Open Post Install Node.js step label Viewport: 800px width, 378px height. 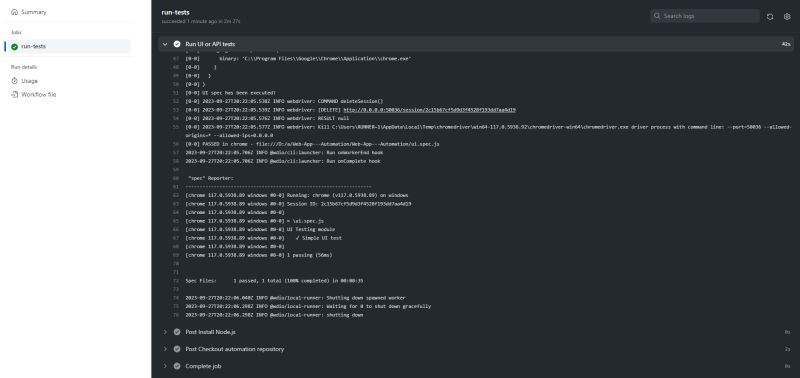[210, 332]
